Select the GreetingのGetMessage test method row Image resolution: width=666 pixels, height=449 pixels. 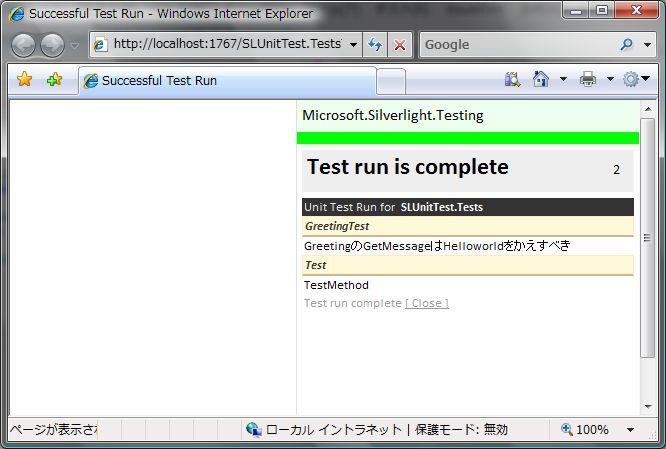[468, 246]
